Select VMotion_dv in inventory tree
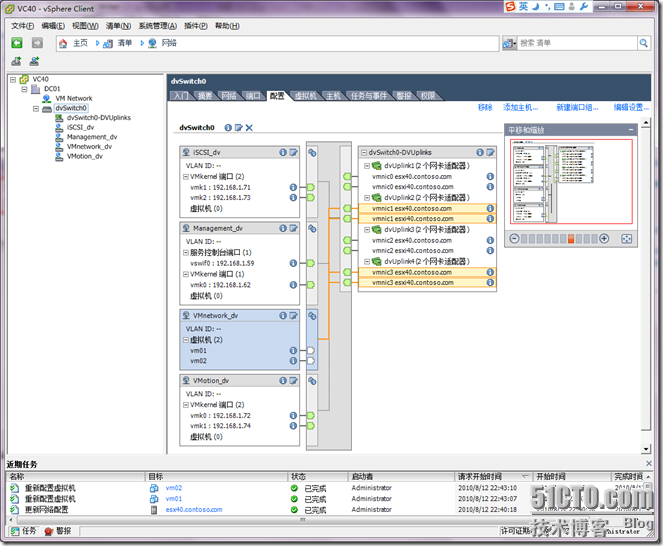Screen dimensions: 663x546 point(85,156)
